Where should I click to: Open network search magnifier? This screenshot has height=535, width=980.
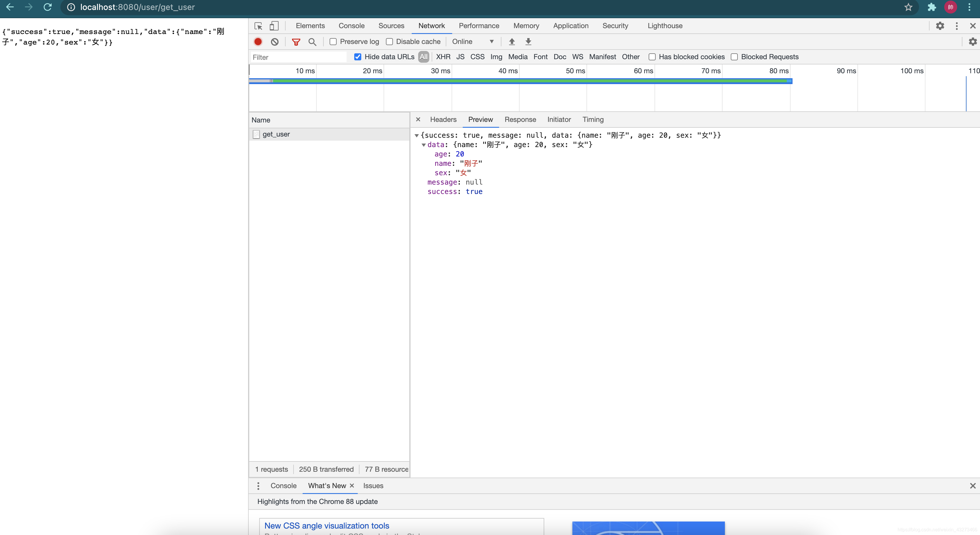pyautogui.click(x=312, y=42)
